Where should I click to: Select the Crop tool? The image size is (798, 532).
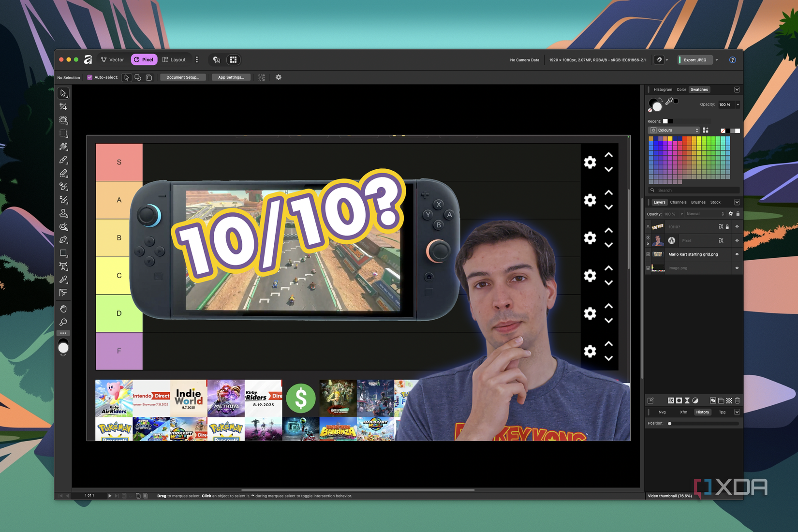pyautogui.click(x=63, y=106)
